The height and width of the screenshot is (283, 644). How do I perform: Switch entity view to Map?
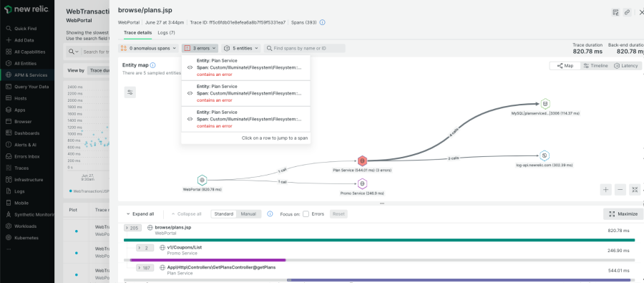click(565, 66)
